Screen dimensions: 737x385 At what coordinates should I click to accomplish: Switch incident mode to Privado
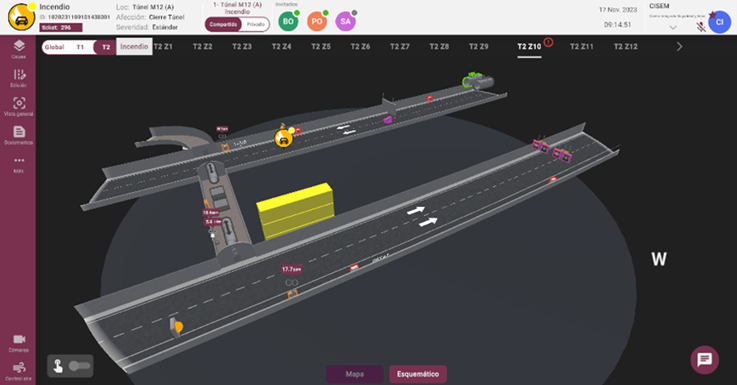point(256,24)
